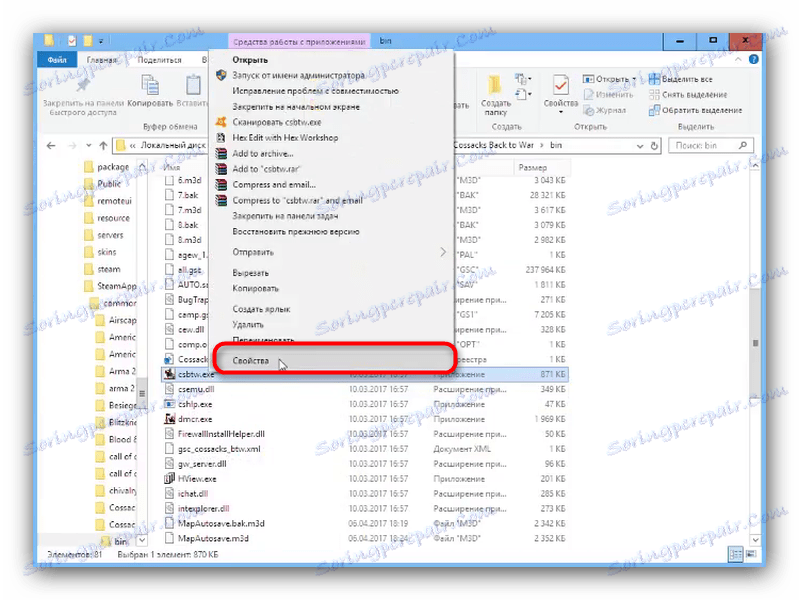Click the Изменить ribbon button
The height and width of the screenshot is (600, 799).
(608, 94)
